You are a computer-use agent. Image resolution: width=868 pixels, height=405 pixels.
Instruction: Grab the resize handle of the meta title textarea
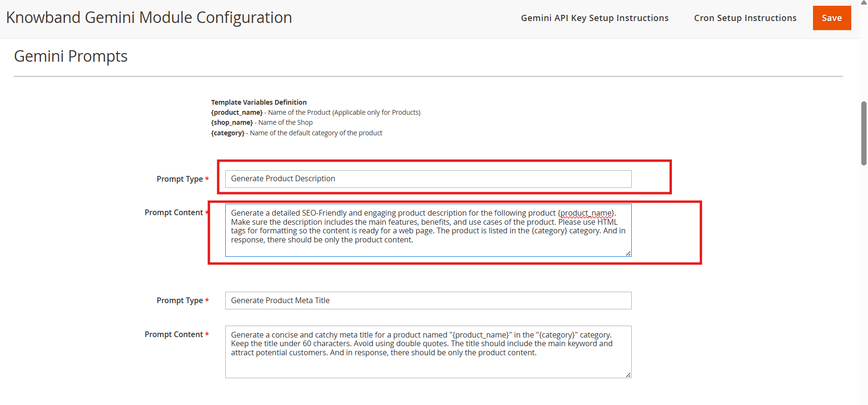pos(628,375)
